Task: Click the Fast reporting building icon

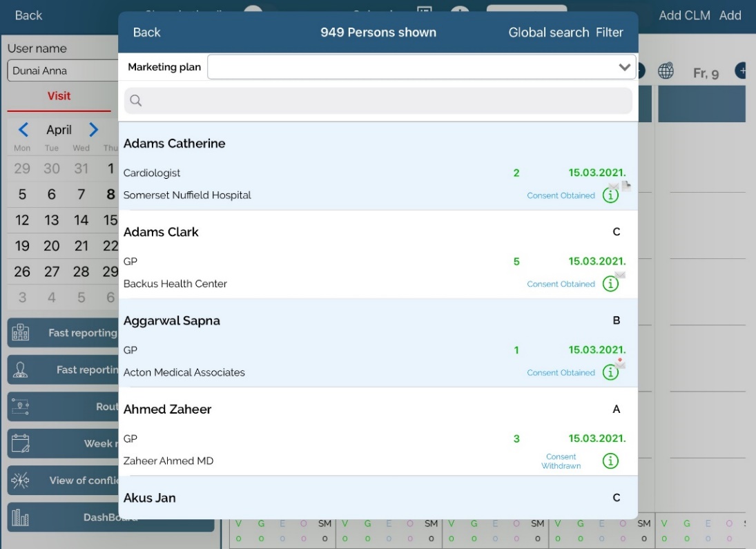Action: (x=19, y=334)
